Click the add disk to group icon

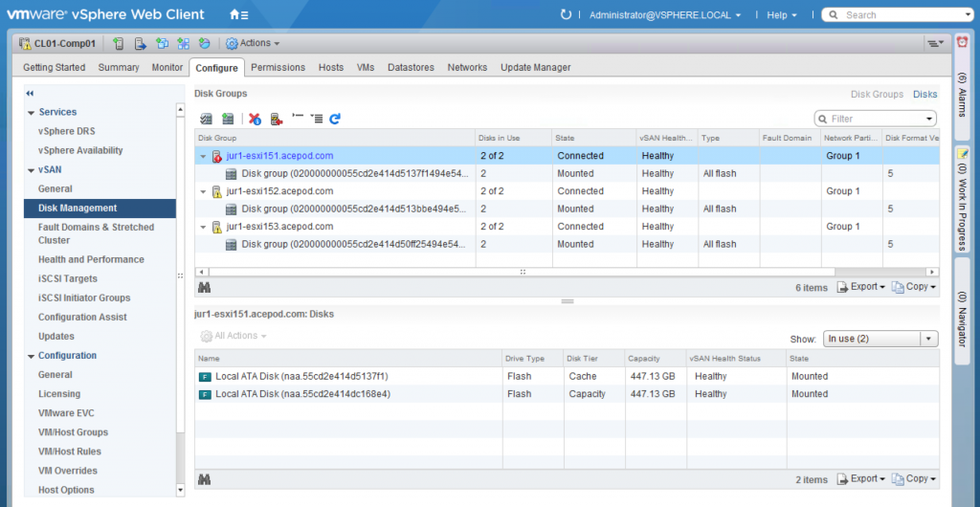[277, 119]
